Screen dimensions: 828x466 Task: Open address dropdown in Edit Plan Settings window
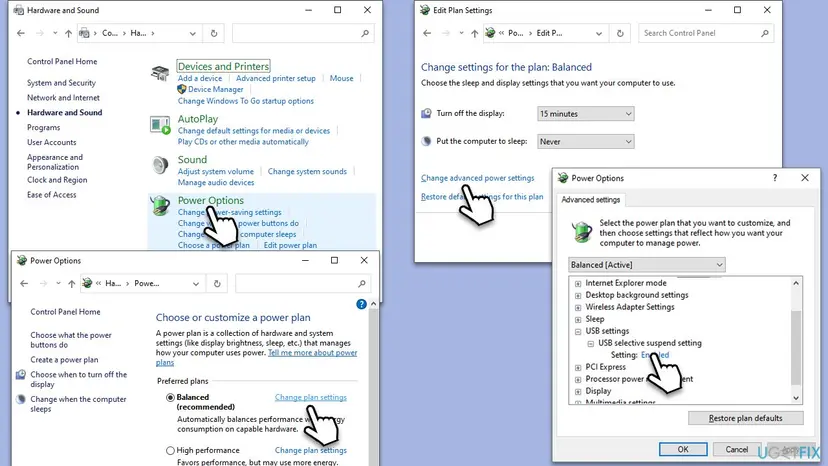[599, 33]
